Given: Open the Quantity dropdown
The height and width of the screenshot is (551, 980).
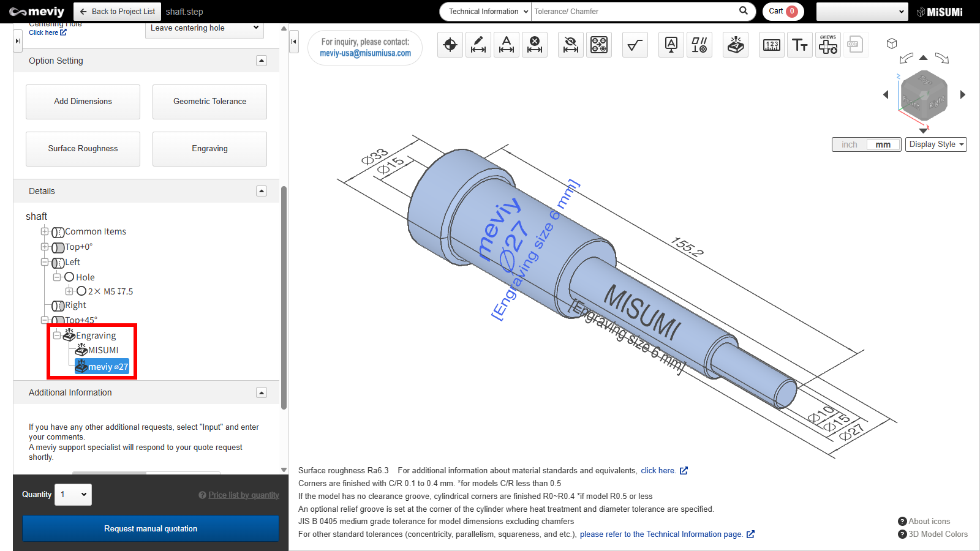Looking at the screenshot, I should click(73, 495).
